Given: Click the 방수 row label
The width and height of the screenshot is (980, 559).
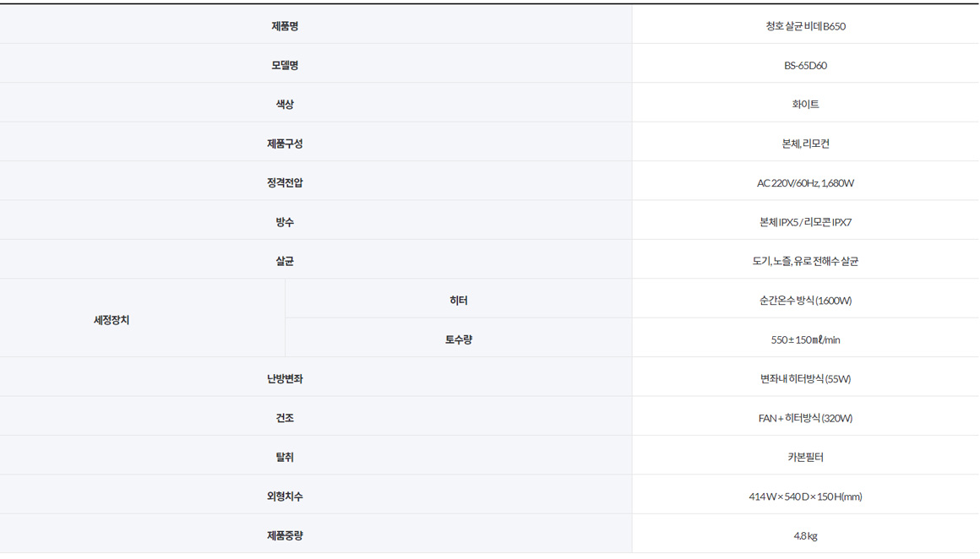Looking at the screenshot, I should pyautogui.click(x=285, y=222).
